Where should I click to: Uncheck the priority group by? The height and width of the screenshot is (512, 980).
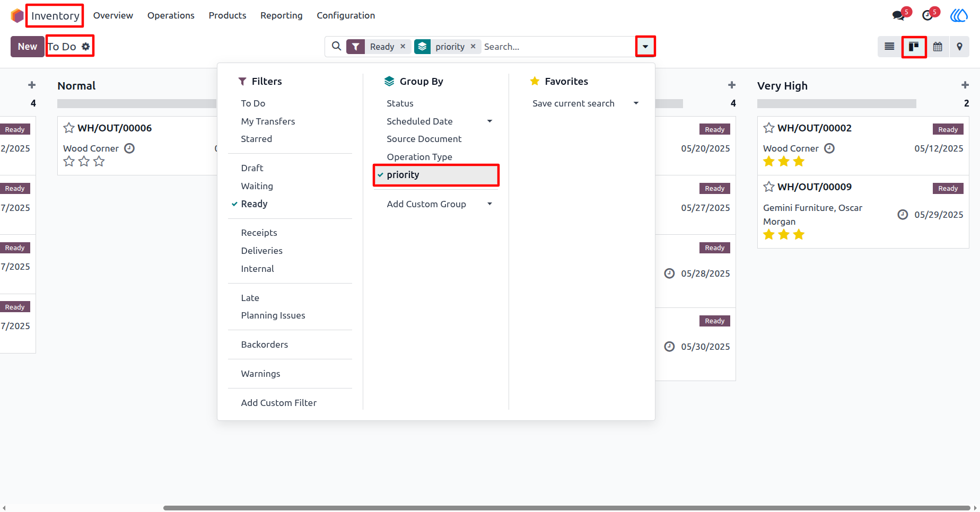point(436,175)
